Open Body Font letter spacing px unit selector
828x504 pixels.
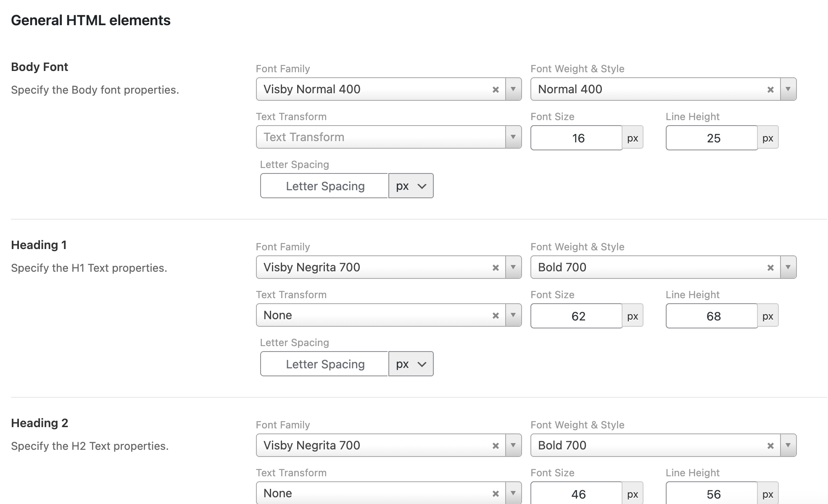coord(411,186)
